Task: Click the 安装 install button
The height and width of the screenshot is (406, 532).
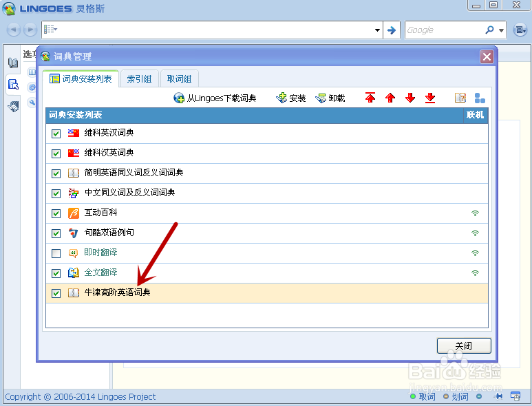Action: tap(290, 98)
